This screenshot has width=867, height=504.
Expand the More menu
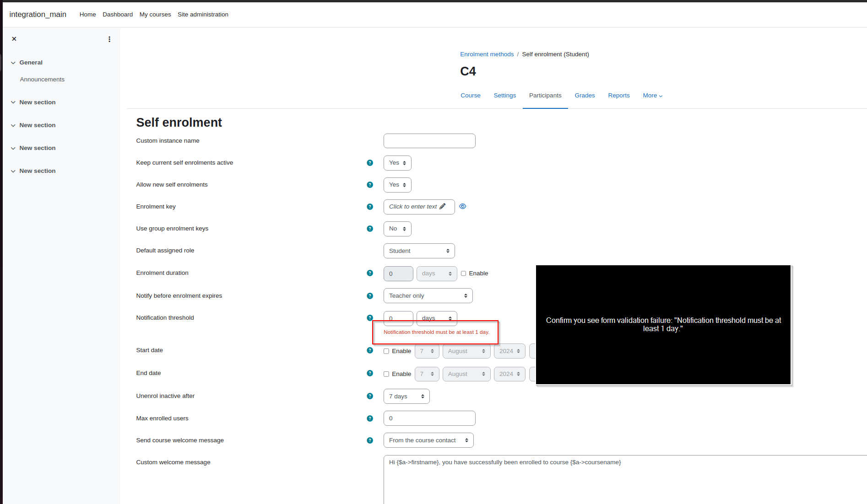pyautogui.click(x=652, y=96)
